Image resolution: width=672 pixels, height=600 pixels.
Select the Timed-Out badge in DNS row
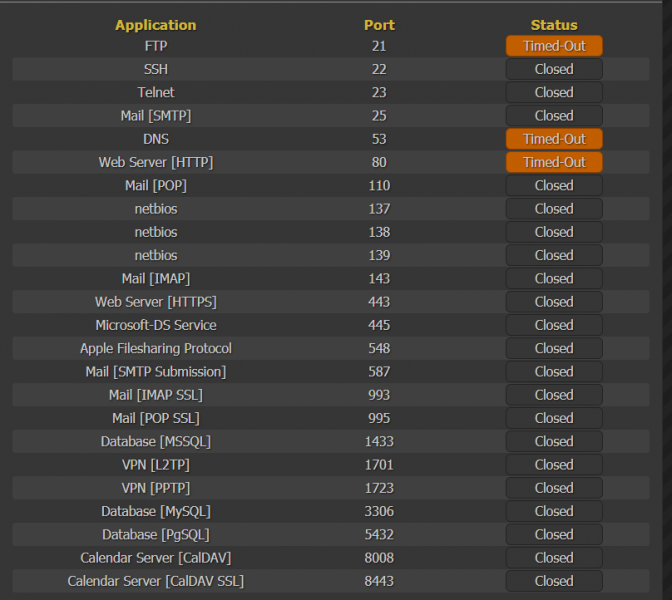coord(554,139)
